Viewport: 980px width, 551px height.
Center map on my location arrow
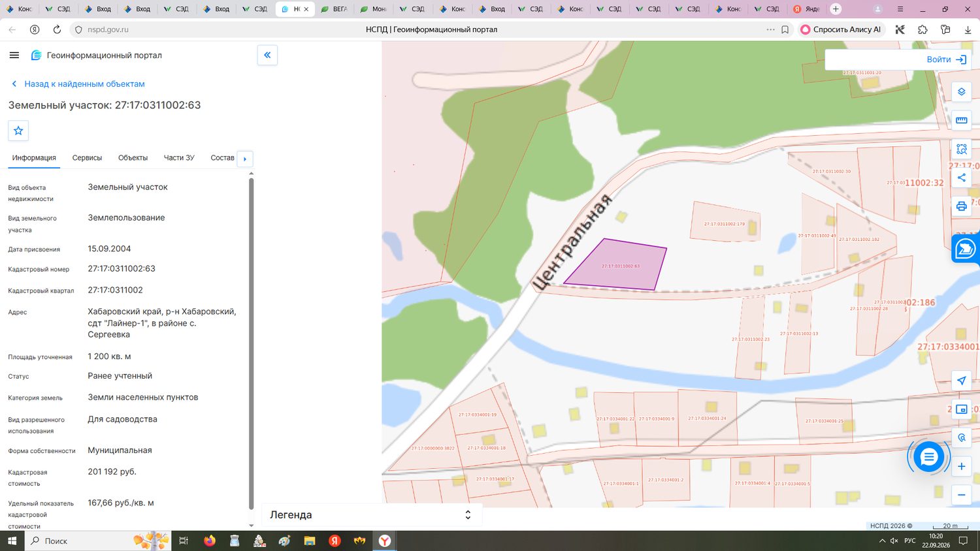click(961, 381)
